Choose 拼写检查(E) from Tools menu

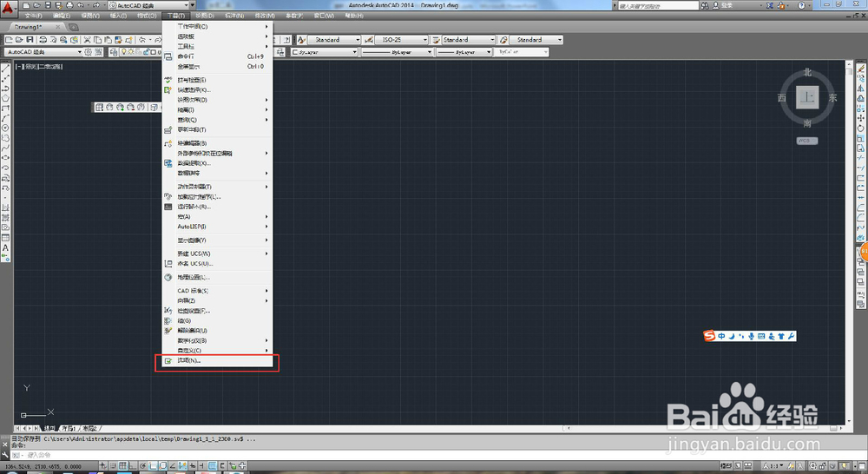tap(218, 80)
